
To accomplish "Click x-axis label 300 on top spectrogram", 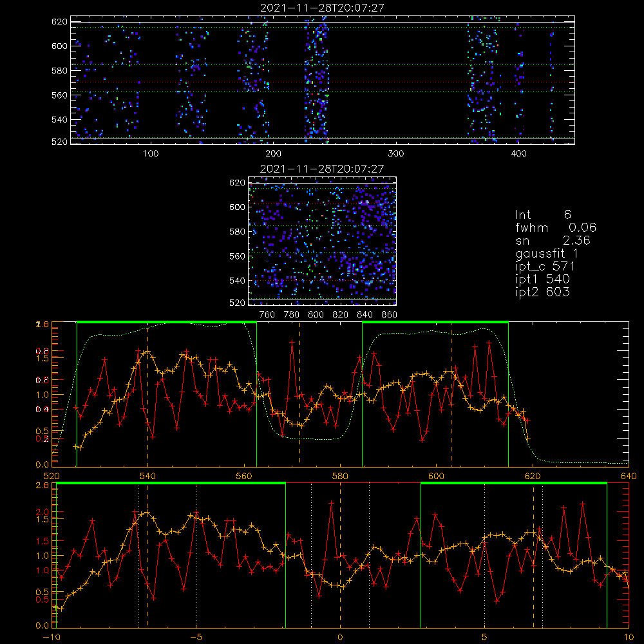I will click(x=396, y=154).
